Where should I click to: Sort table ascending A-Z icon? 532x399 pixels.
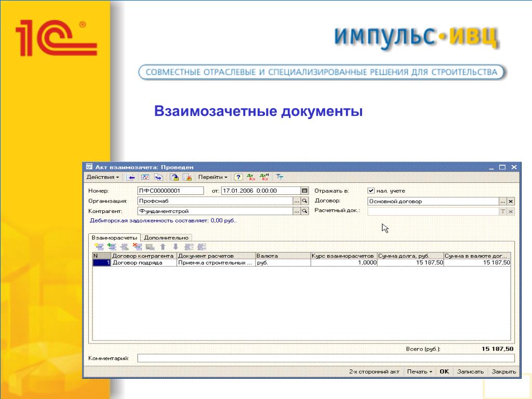(189, 247)
